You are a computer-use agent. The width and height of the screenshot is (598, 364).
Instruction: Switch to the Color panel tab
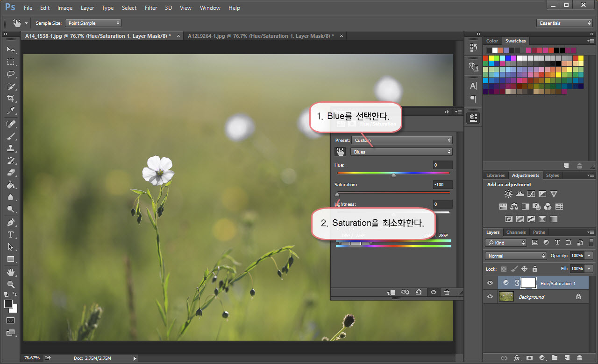pos(492,41)
